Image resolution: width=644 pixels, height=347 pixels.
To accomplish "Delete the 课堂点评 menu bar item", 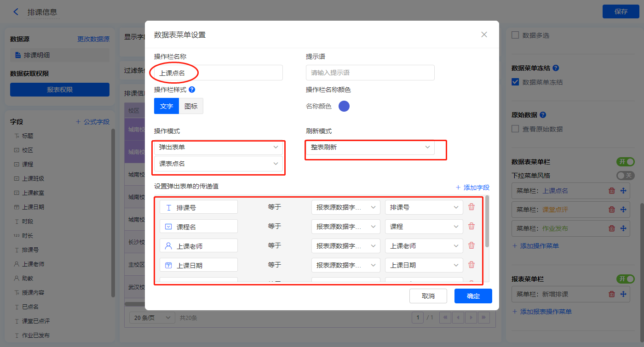I will [x=612, y=210].
